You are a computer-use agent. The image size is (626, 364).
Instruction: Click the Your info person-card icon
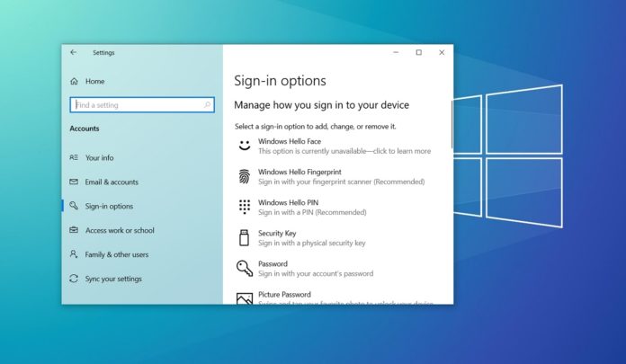tap(74, 157)
